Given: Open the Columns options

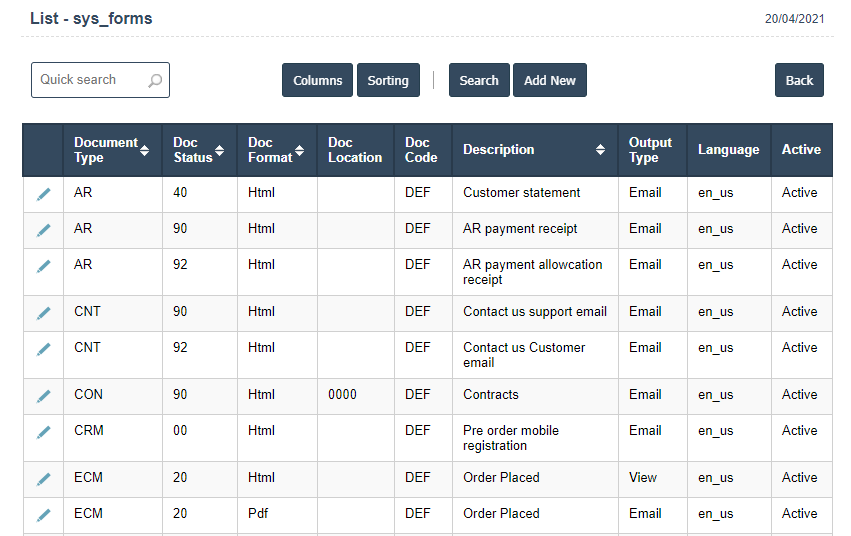Looking at the screenshot, I should pyautogui.click(x=317, y=81).
